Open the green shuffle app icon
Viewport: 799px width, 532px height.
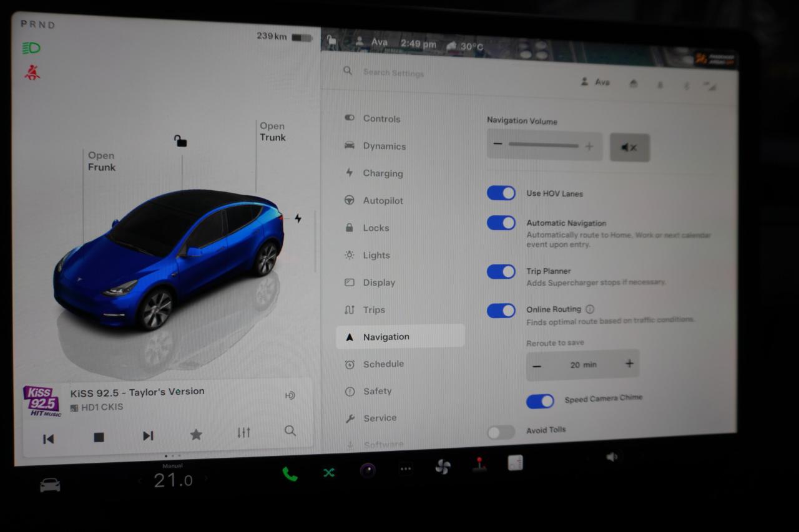tap(329, 473)
